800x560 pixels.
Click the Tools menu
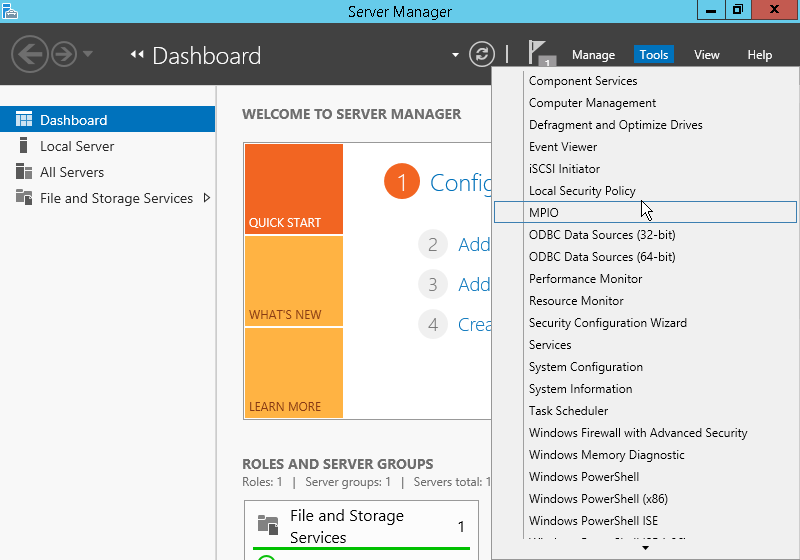(654, 55)
